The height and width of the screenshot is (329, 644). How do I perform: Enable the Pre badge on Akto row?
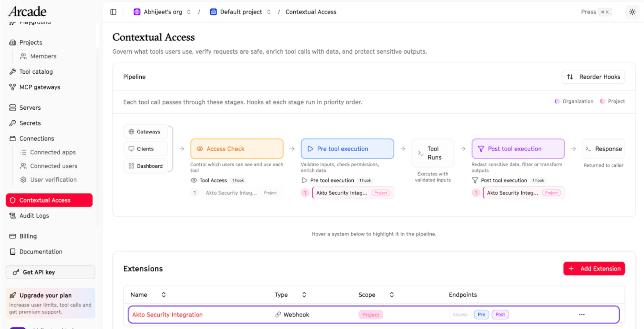481,314
